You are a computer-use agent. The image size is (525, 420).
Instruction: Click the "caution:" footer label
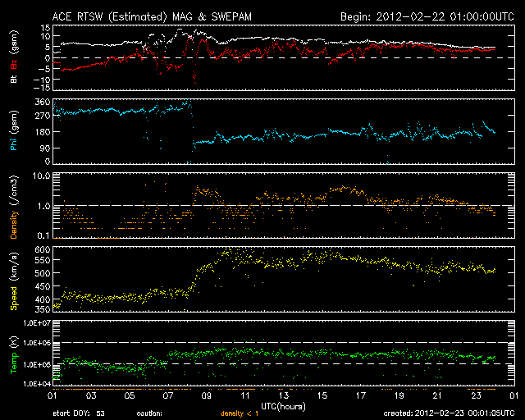click(149, 413)
